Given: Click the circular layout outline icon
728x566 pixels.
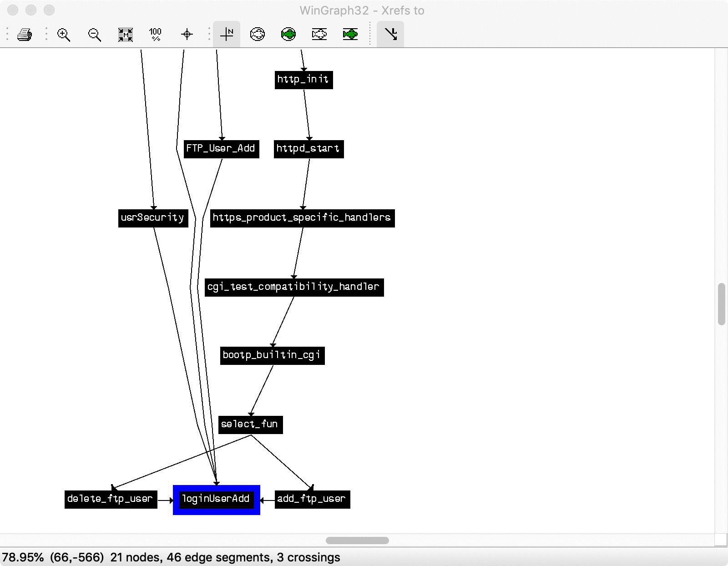Looking at the screenshot, I should coord(258,34).
